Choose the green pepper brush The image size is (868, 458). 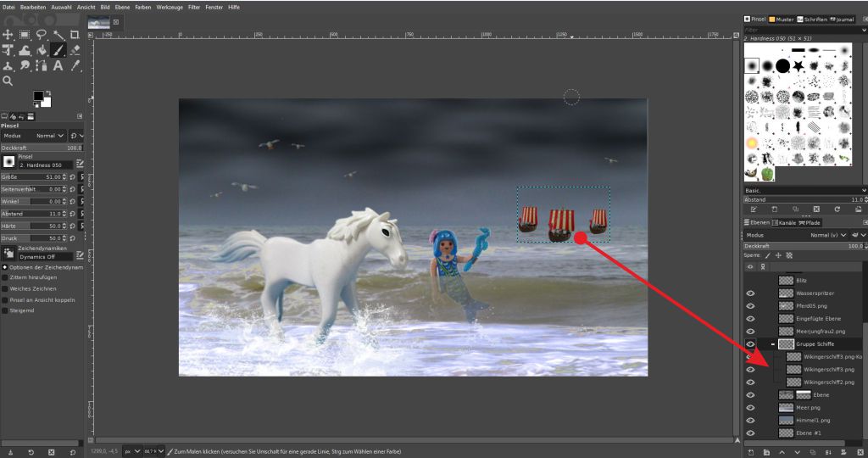[x=766, y=174]
